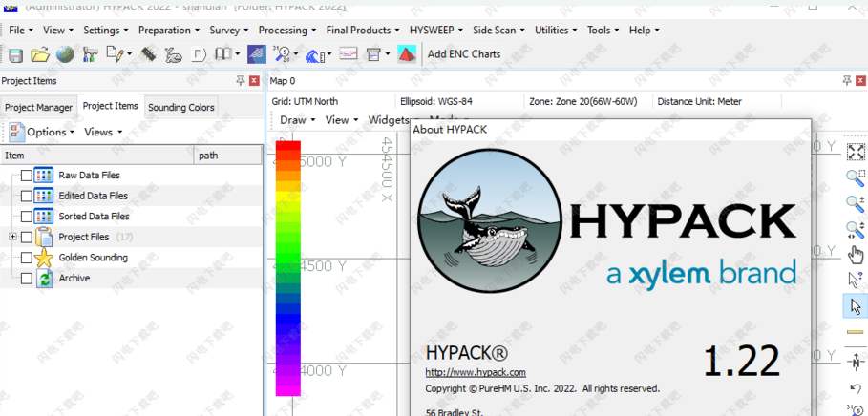This screenshot has height=416, width=868.
Task: Pin the Map 0 panel
Action: click(847, 81)
